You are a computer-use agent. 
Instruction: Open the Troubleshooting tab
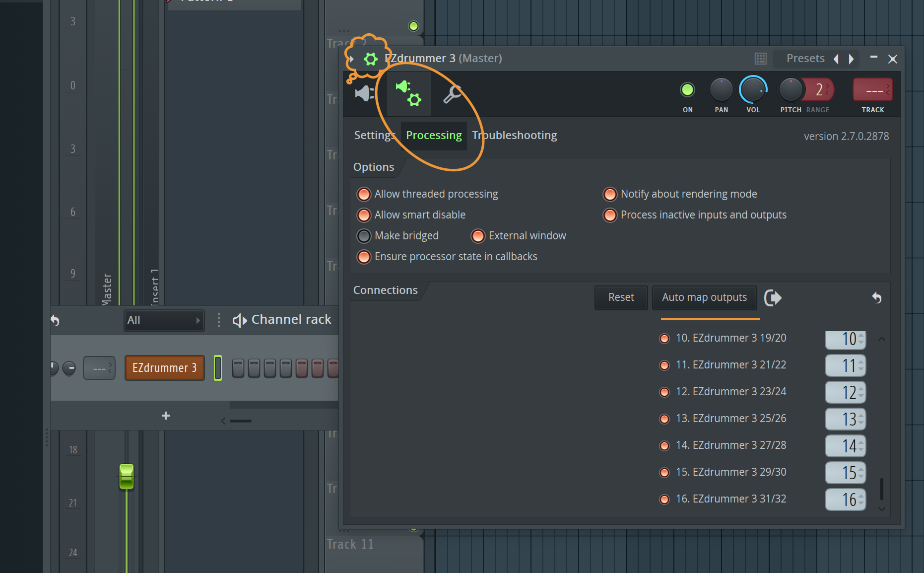coord(515,136)
